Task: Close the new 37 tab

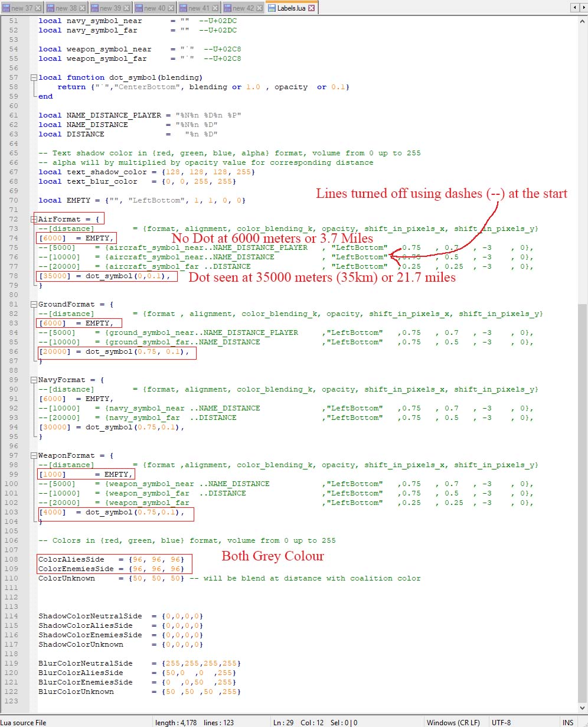Action: coord(38,8)
